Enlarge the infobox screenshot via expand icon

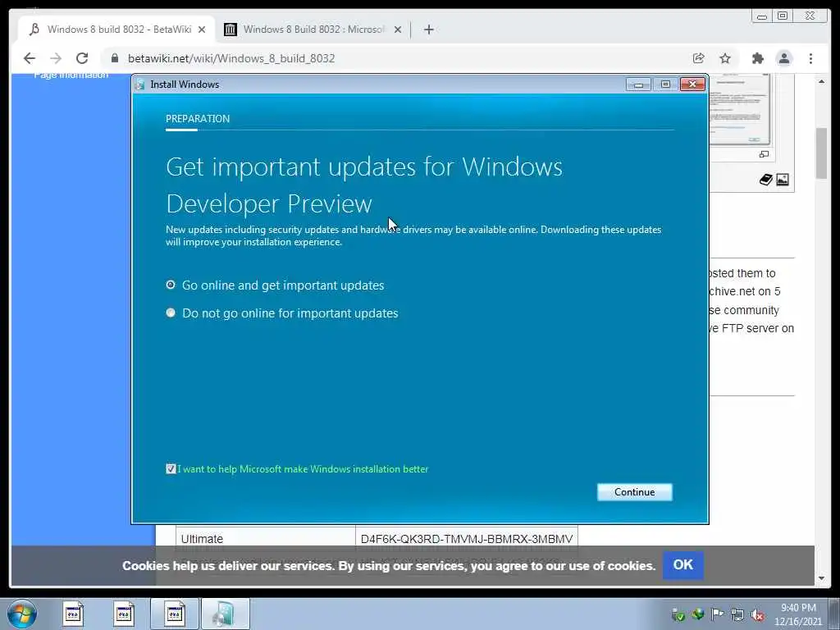(764, 154)
